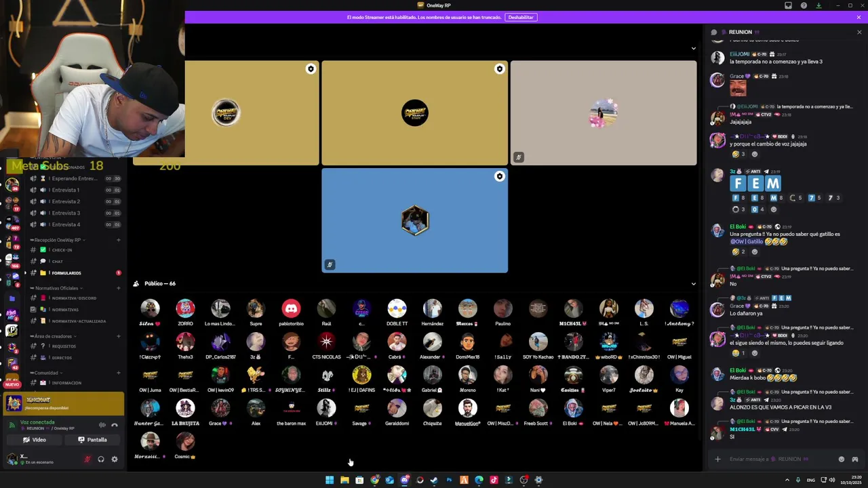Open Windows Settings gear from taskbar
This screenshot has height=488, width=868.
point(538,480)
